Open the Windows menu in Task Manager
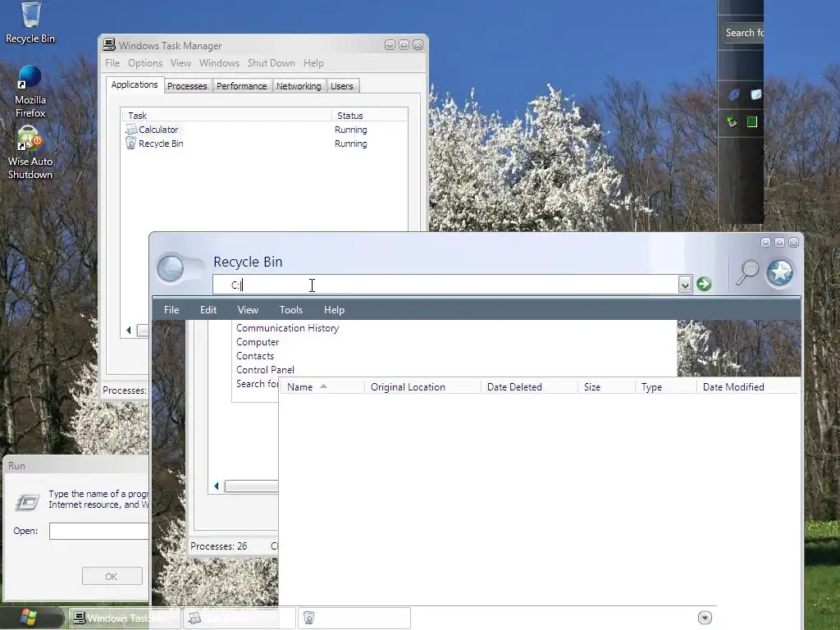 (x=219, y=62)
